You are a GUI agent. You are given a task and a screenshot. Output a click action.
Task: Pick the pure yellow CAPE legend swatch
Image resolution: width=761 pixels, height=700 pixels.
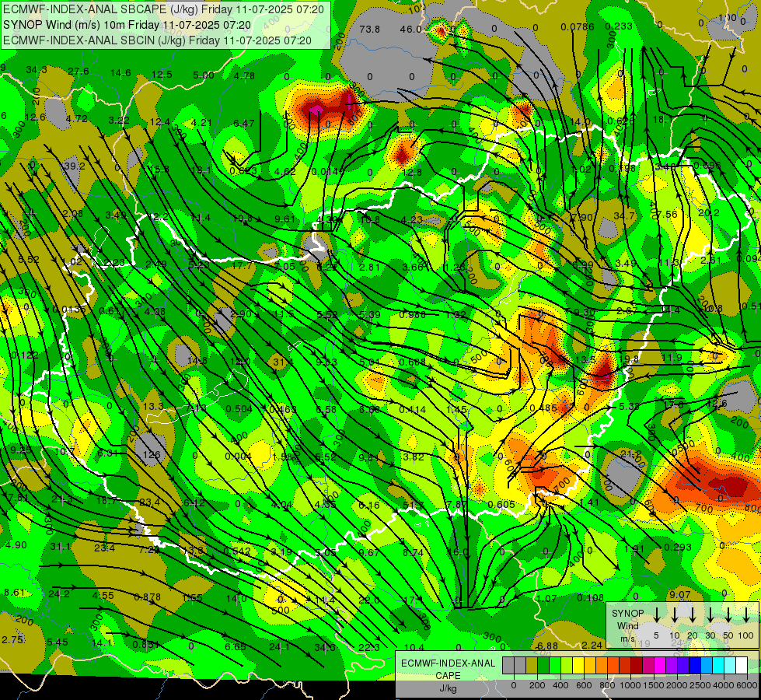578,665
